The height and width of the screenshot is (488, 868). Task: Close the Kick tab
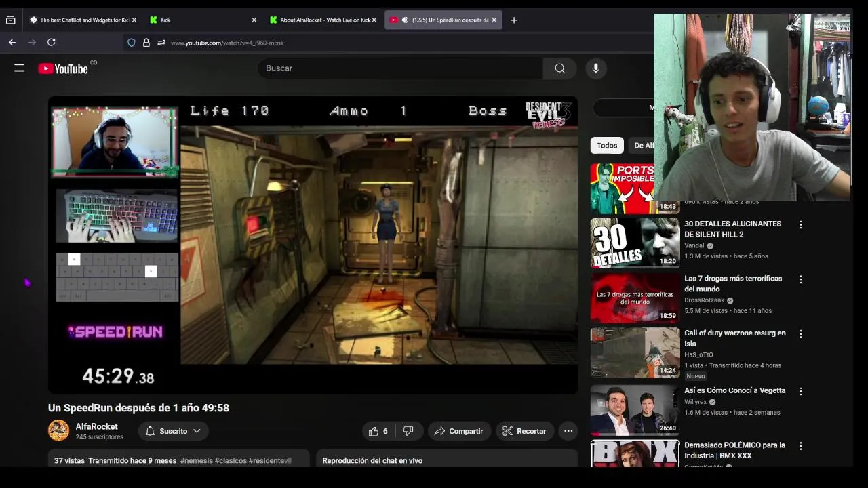(x=254, y=20)
